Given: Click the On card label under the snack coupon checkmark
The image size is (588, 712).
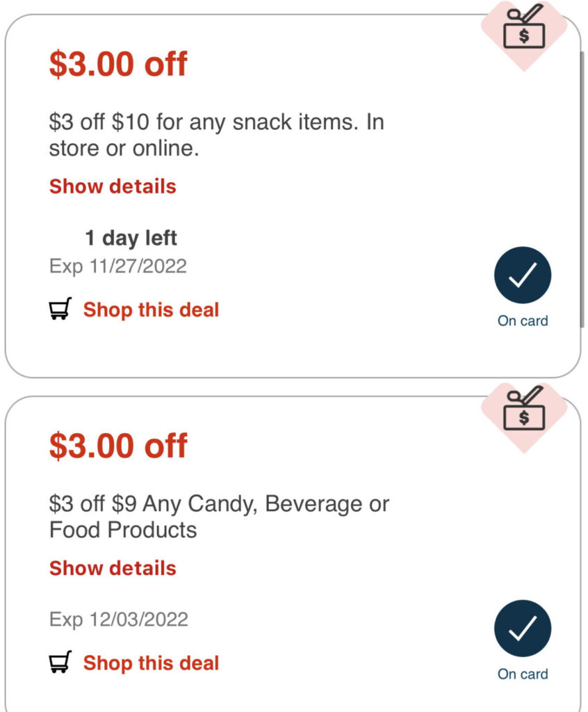Looking at the screenshot, I should click(x=523, y=321).
